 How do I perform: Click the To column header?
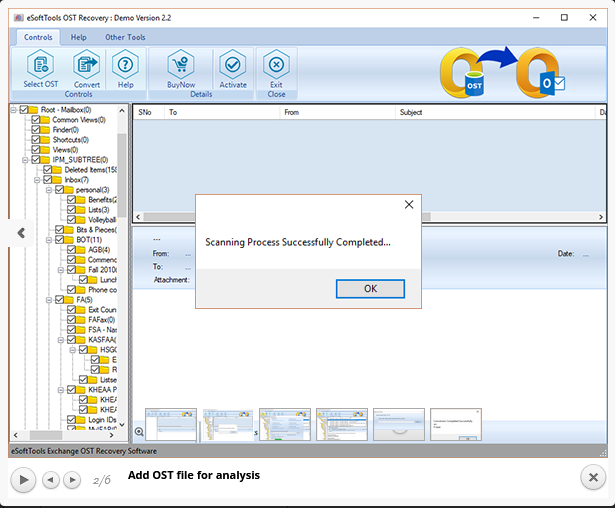coord(222,112)
